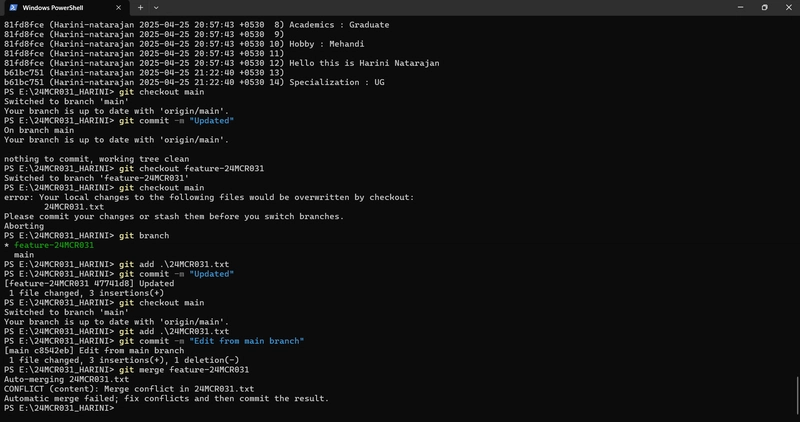Expand the new tab profile dropdown chevron
The height and width of the screenshot is (422, 800).
(156, 8)
